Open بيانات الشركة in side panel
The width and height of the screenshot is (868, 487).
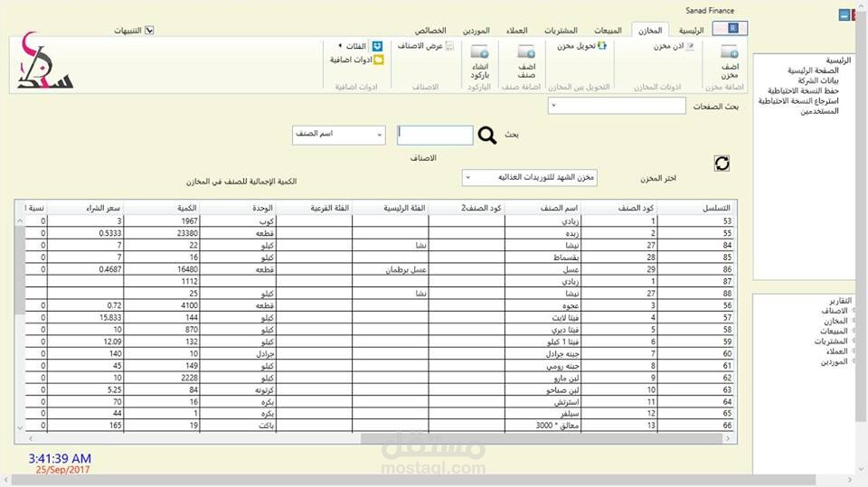[817, 80]
